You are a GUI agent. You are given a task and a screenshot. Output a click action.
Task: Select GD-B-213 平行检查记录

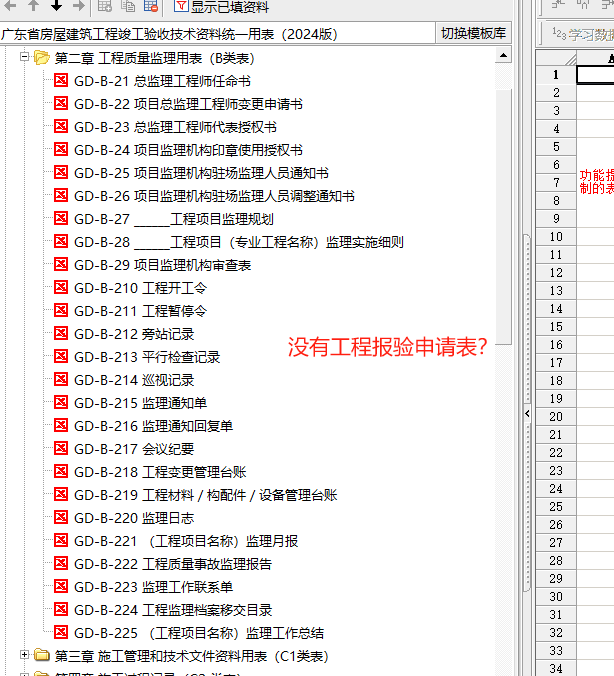click(x=147, y=357)
